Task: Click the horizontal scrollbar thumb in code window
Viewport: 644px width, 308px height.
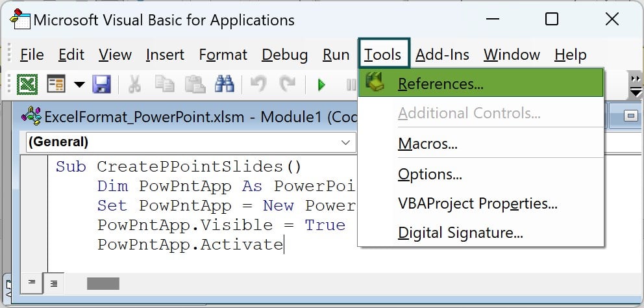Action: (x=103, y=283)
